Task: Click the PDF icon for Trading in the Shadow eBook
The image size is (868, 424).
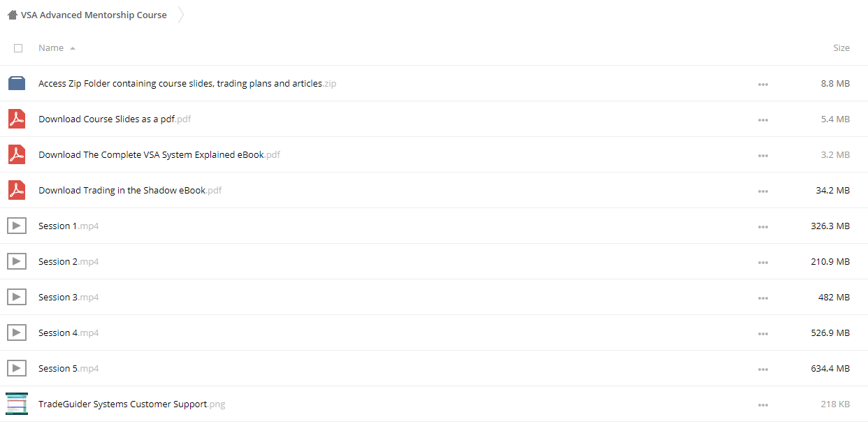Action: point(17,190)
